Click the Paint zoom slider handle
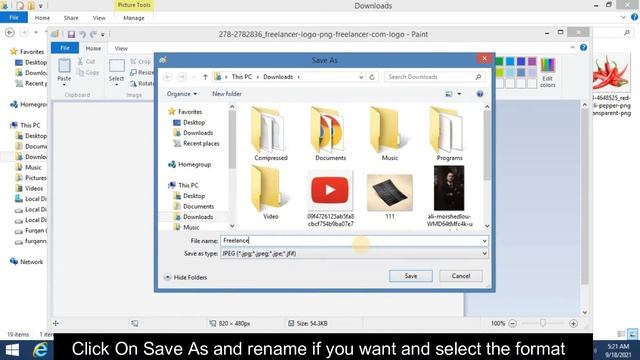Screen dimensions: 640x360 pos(543,323)
